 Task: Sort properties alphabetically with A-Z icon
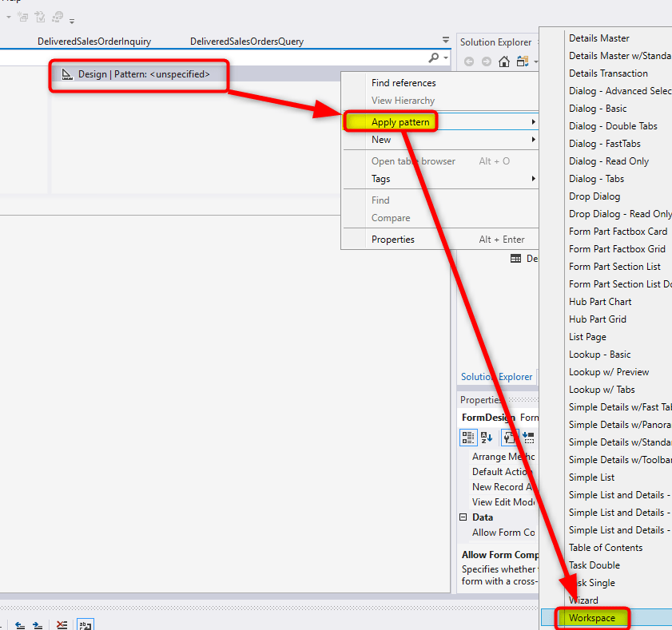tap(487, 437)
